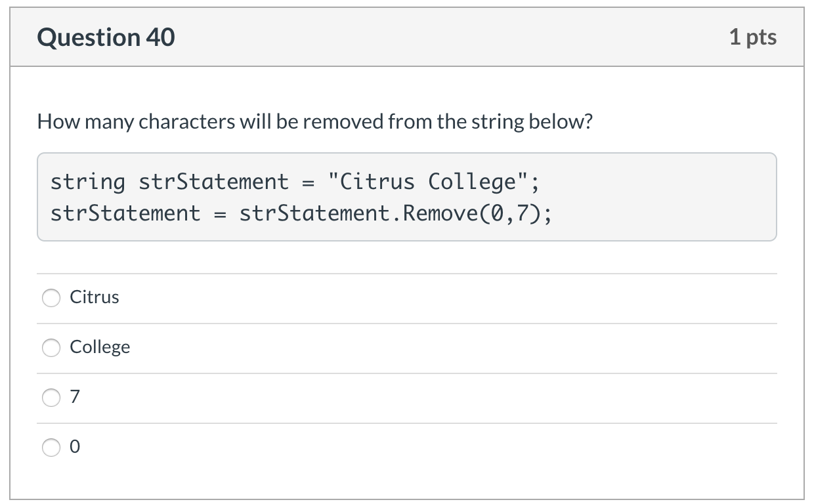Click the number 40 in the heading
The height and width of the screenshot is (504, 814).
coord(160,37)
